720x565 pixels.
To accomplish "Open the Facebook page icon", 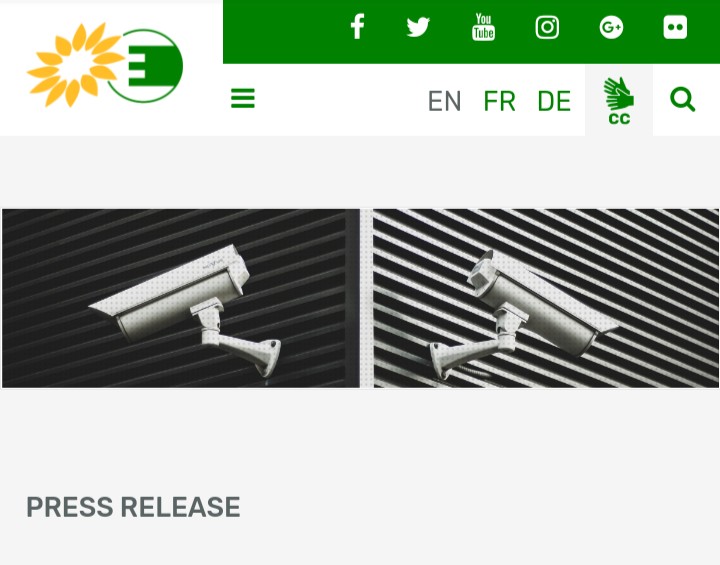I will click(357, 27).
